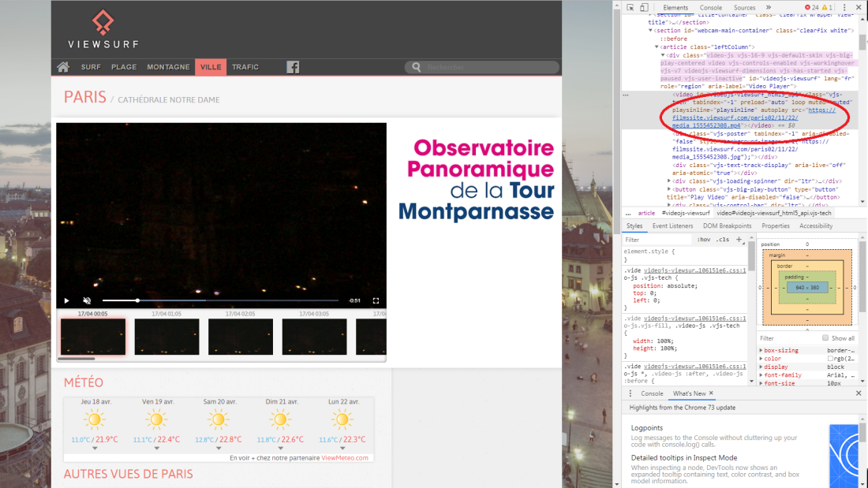The width and height of the screenshot is (868, 488).
Task: Unmute the video volume icon
Action: click(87, 300)
